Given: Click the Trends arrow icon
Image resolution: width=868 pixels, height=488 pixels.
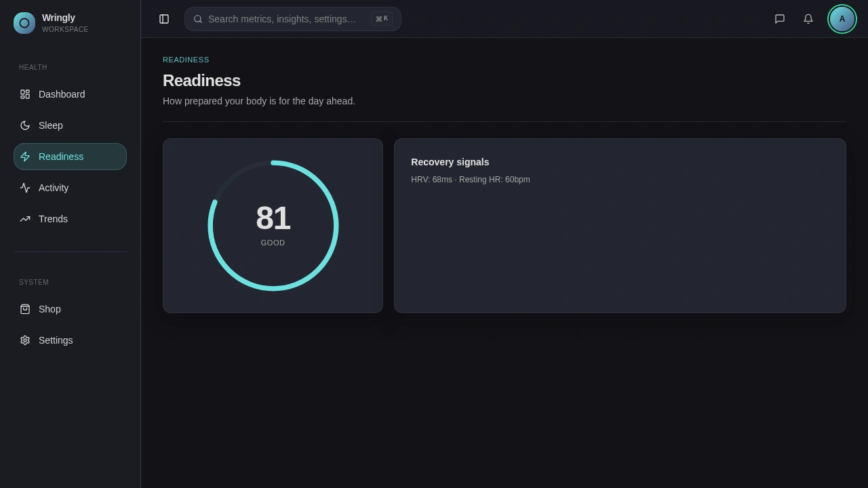Looking at the screenshot, I should click(x=25, y=219).
